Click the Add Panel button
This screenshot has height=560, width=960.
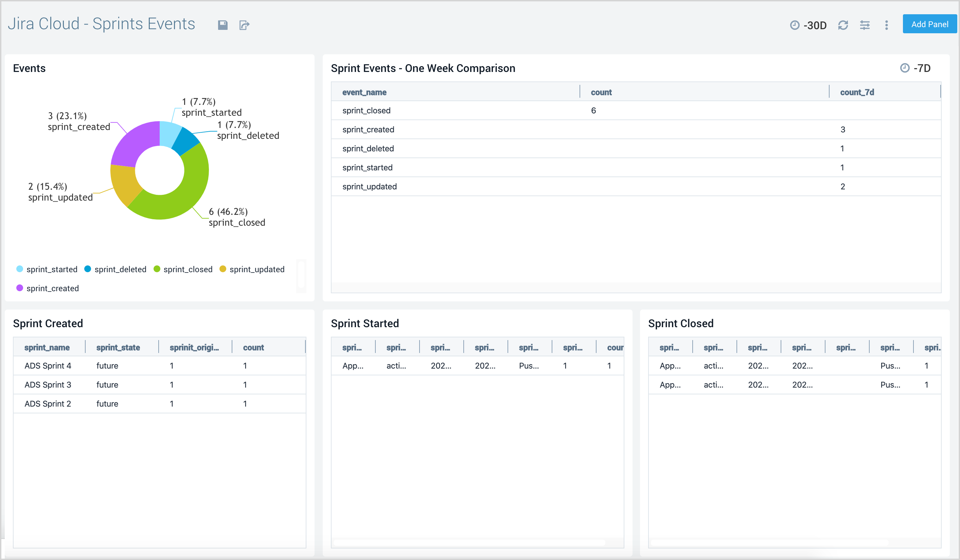coord(929,24)
